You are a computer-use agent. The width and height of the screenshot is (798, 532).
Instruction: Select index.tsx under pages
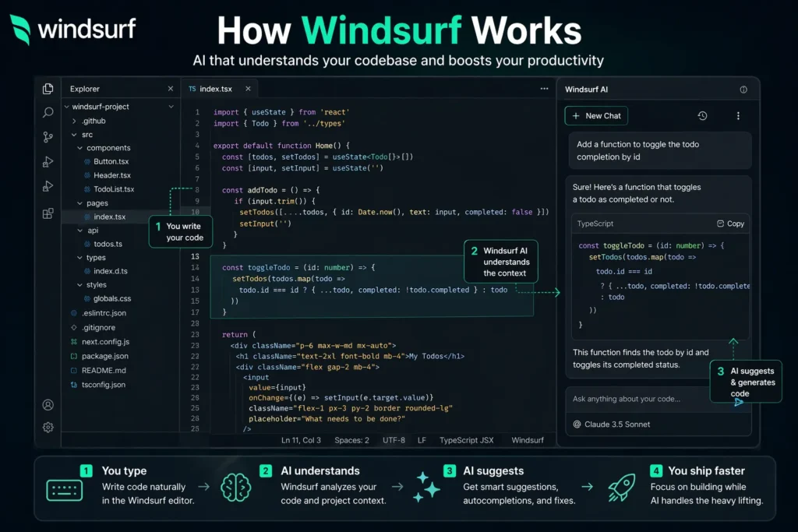[109, 217]
